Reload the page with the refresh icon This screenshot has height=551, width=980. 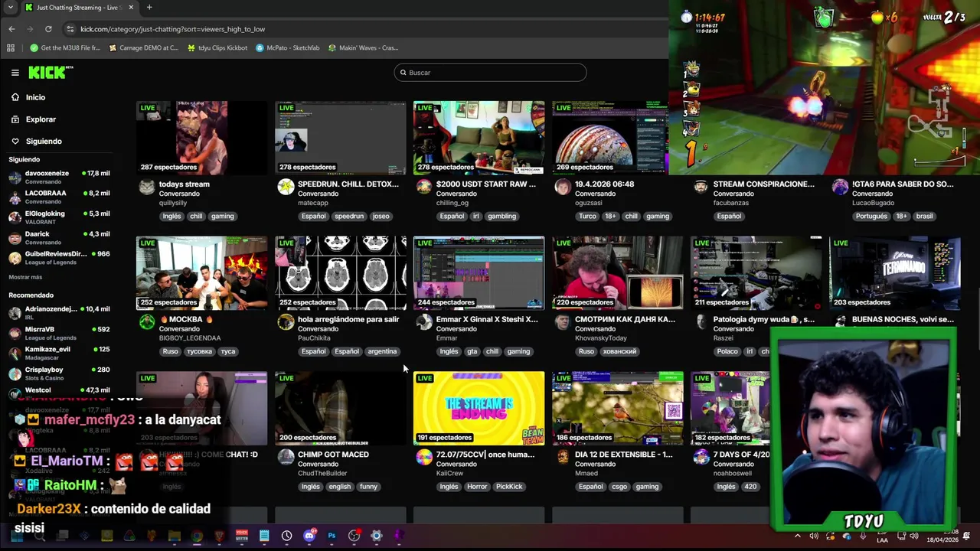click(x=48, y=29)
